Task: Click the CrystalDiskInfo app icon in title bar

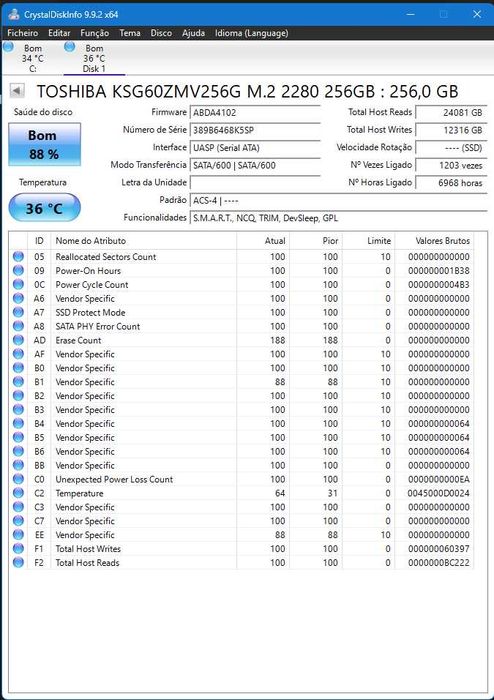Action: pyautogui.click(x=13, y=14)
